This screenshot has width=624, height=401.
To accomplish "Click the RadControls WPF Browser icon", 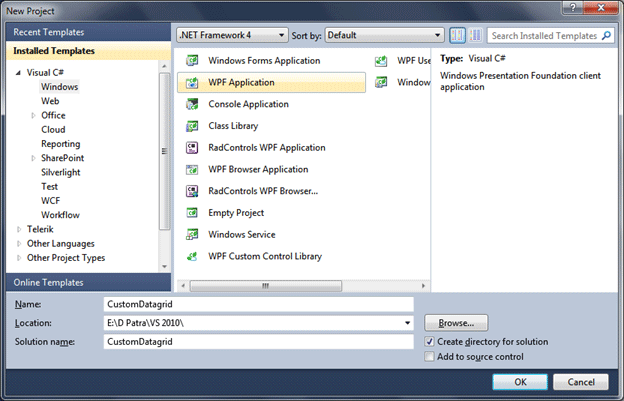I will coord(192,191).
